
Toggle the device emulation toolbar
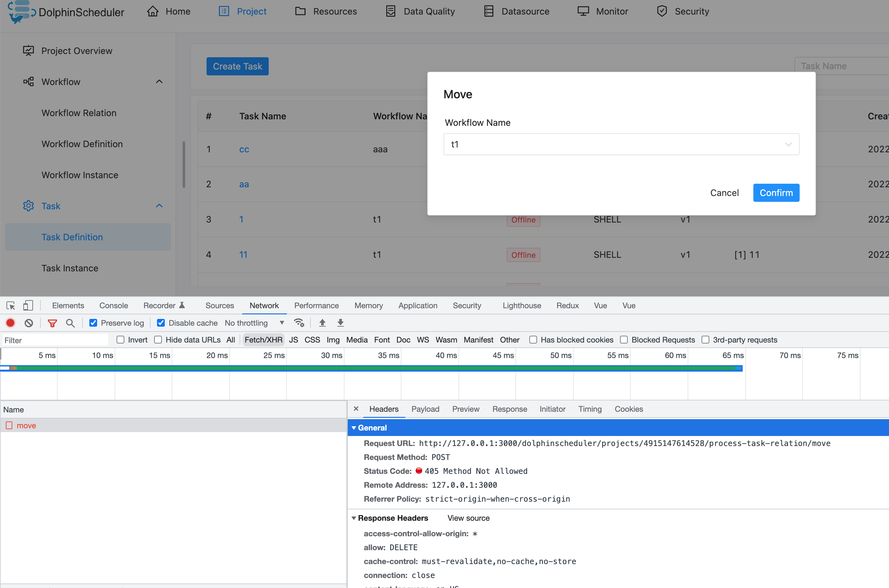point(28,305)
